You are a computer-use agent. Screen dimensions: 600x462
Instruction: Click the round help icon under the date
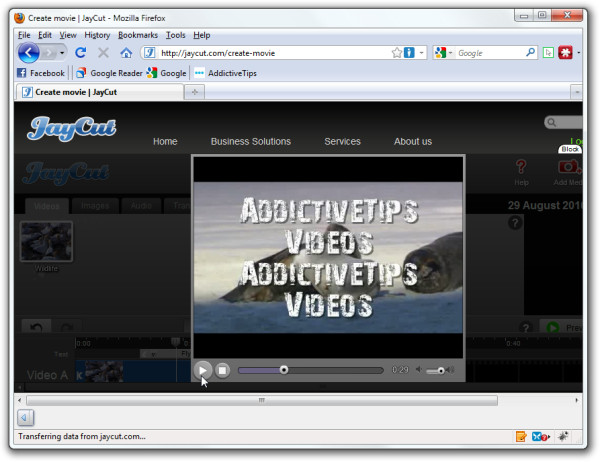pos(515,223)
